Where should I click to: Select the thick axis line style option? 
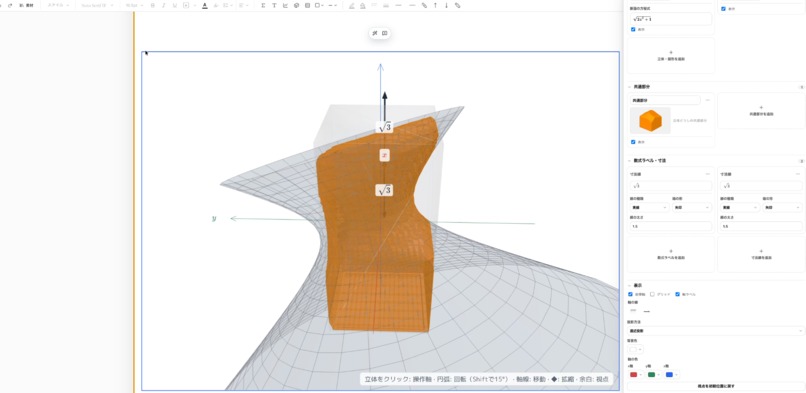click(x=647, y=310)
